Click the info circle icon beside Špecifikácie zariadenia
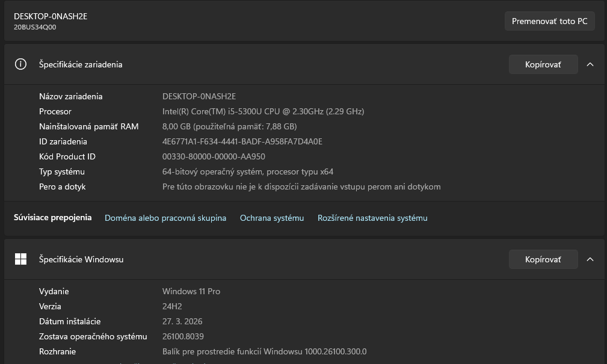Image resolution: width=607 pixels, height=364 pixels. [x=20, y=64]
